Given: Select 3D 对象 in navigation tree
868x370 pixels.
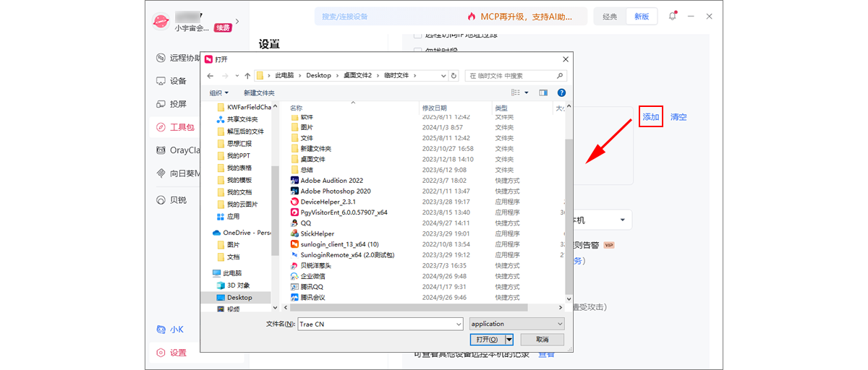Looking at the screenshot, I should coord(238,285).
